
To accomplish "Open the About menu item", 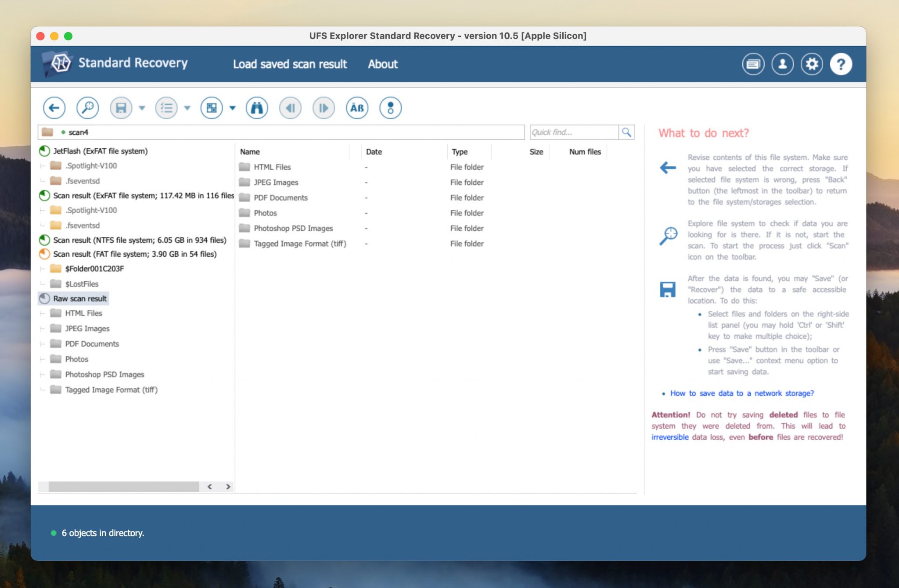I will 383,64.
